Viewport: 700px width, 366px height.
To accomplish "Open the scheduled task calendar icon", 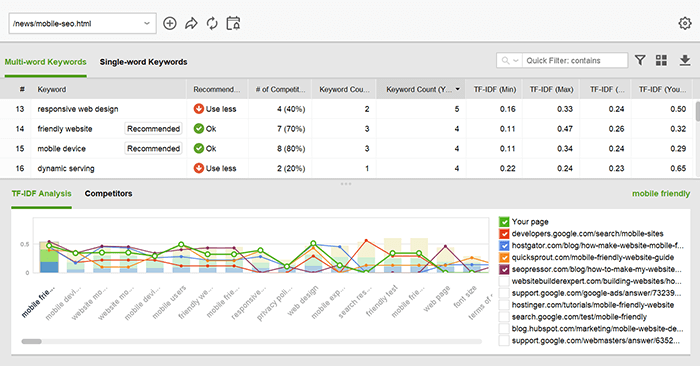I will (233, 23).
